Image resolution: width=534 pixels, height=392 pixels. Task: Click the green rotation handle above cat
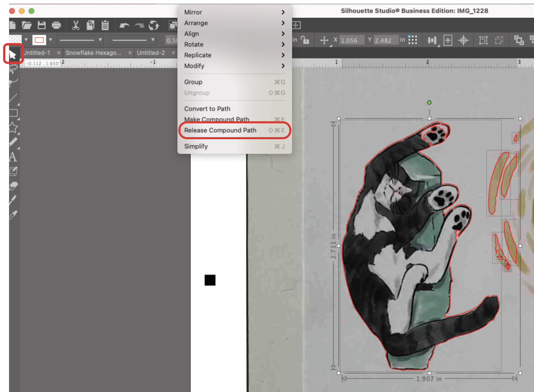[x=429, y=103]
